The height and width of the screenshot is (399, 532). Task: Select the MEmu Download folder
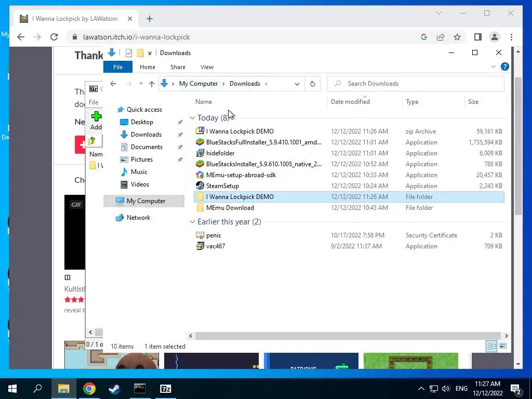click(349, 208)
